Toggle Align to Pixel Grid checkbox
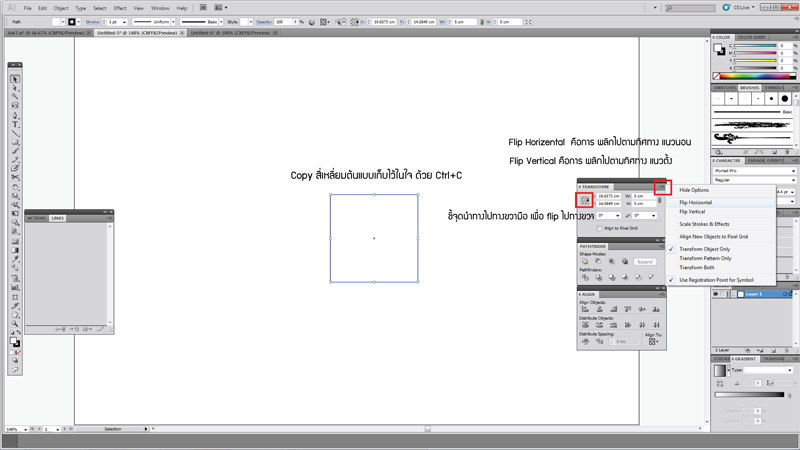This screenshot has width=800, height=450. 599,228
